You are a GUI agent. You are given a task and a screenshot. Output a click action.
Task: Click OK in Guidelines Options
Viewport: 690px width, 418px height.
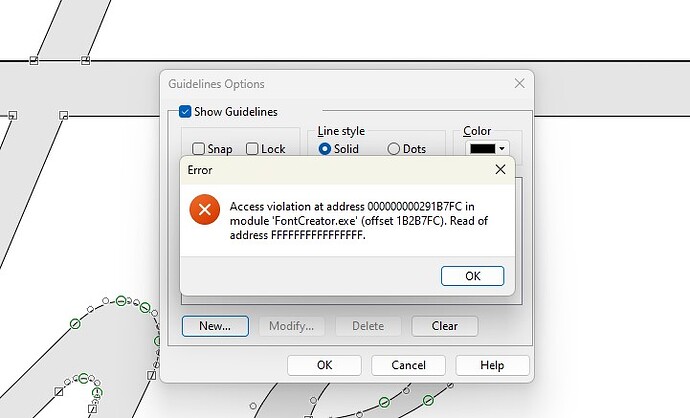tap(324, 365)
